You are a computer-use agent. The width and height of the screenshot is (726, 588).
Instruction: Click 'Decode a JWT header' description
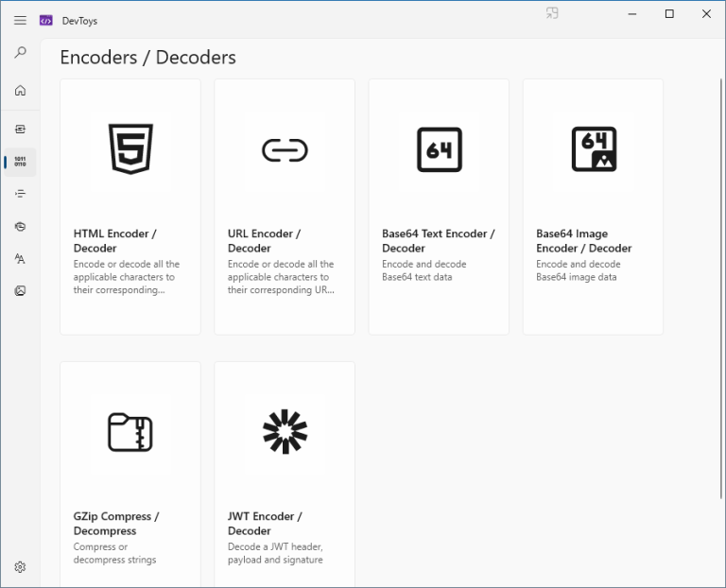275,553
